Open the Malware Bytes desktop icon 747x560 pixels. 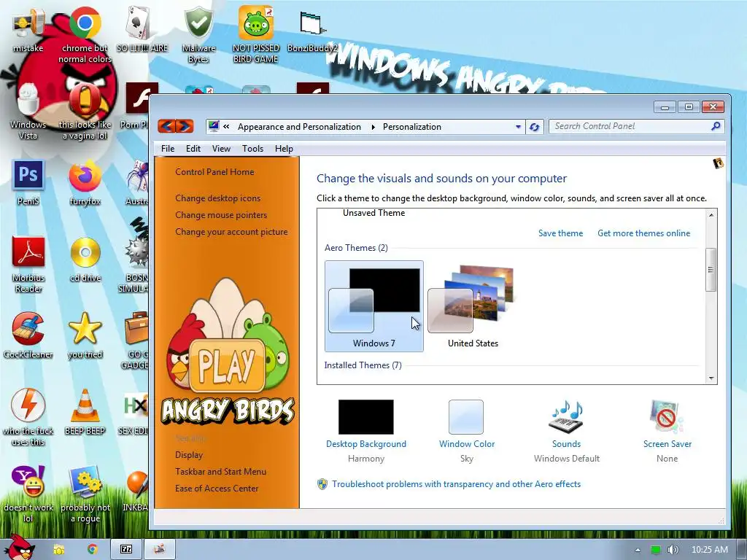198,24
